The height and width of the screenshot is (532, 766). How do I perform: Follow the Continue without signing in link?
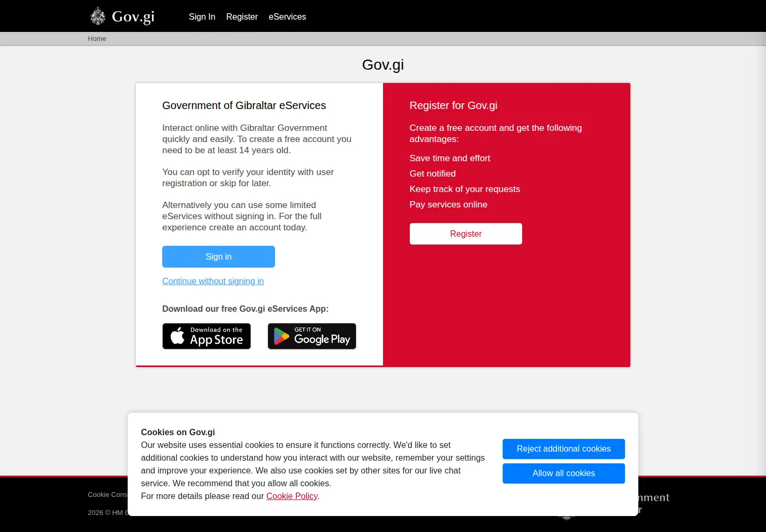tap(213, 281)
